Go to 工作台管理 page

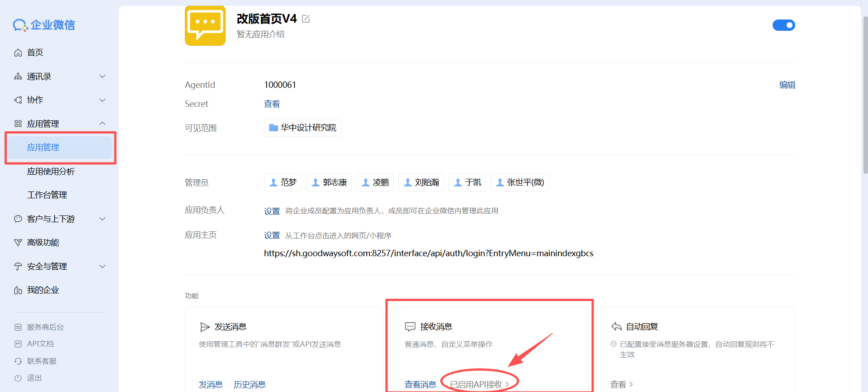47,195
